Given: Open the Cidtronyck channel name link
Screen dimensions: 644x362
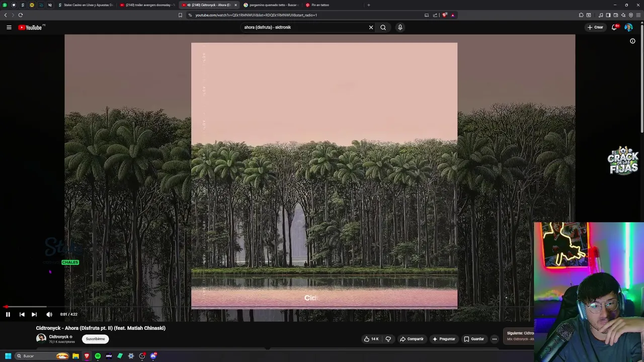Looking at the screenshot, I should pyautogui.click(x=58, y=337).
